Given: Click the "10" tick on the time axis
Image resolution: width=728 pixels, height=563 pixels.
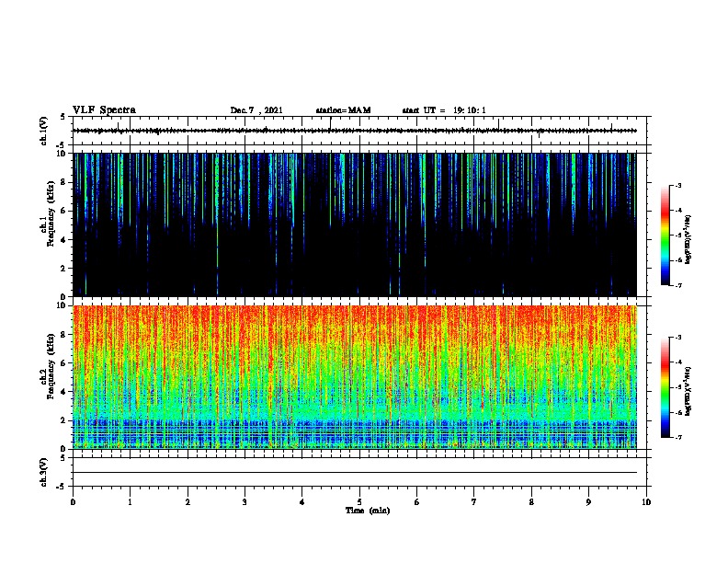Looking at the screenshot, I should 646,502.
